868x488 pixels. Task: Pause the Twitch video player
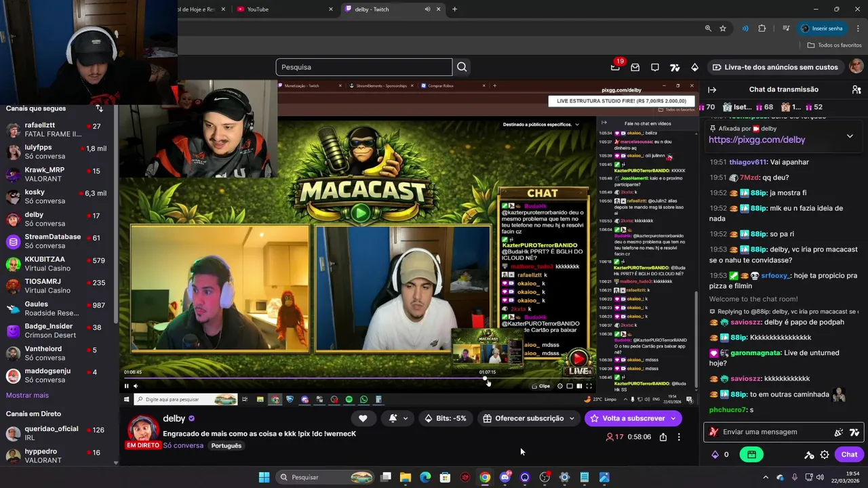coord(126,386)
